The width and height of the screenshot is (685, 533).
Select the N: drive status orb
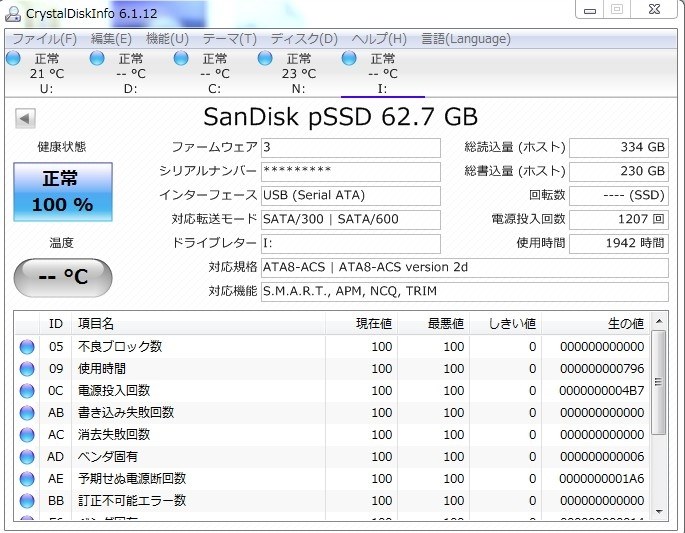tap(265, 59)
